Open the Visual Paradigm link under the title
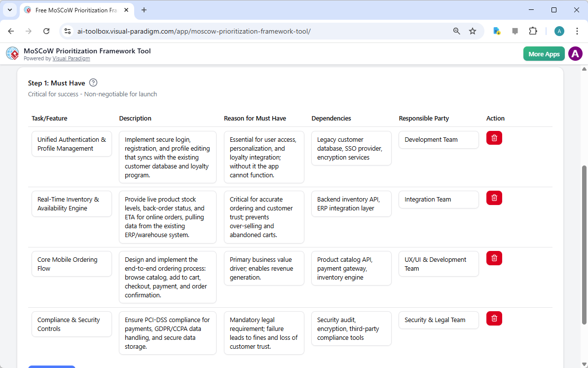 point(71,58)
